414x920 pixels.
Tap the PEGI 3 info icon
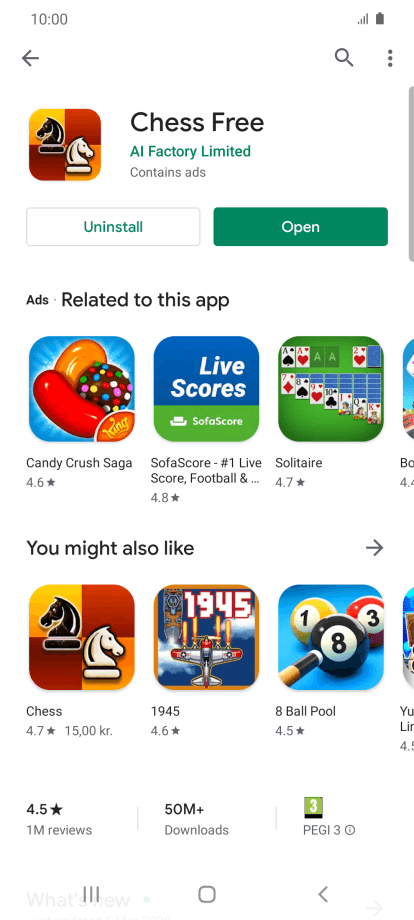[350, 830]
